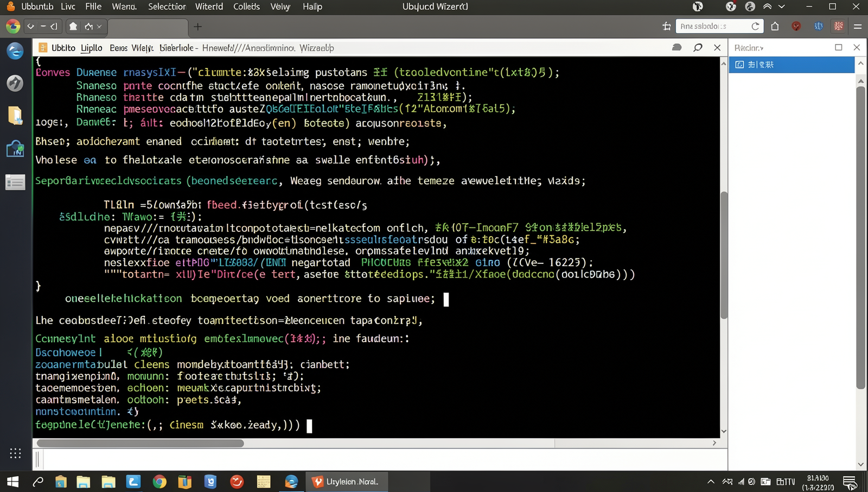Open taskbar search magnifier
Image resolution: width=868 pixels, height=492 pixels.
(x=38, y=482)
